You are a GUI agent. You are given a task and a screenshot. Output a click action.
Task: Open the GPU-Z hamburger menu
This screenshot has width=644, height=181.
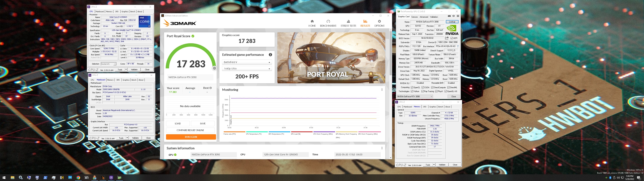(x=458, y=16)
